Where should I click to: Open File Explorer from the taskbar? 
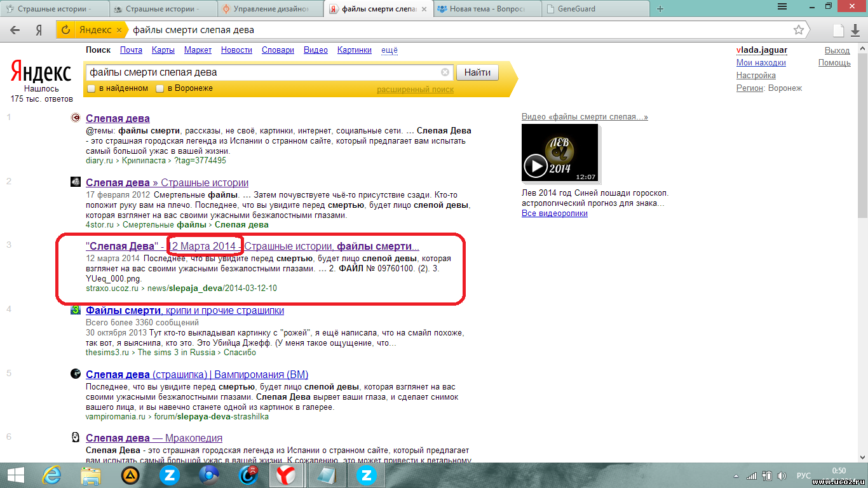91,475
